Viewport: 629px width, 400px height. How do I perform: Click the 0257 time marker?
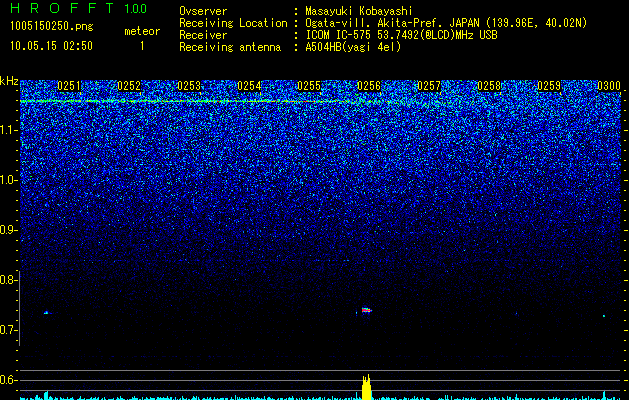click(x=429, y=86)
